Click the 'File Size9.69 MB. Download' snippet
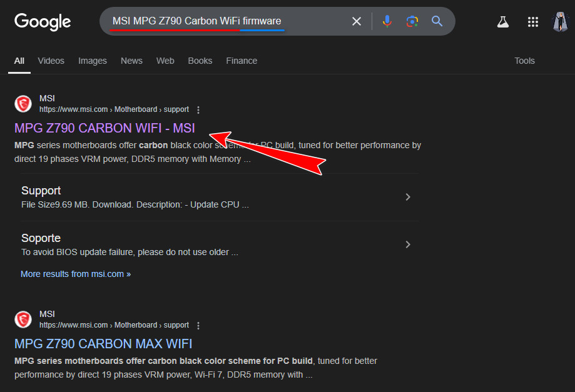Viewport: 575px width, 392px height. pyautogui.click(x=135, y=204)
